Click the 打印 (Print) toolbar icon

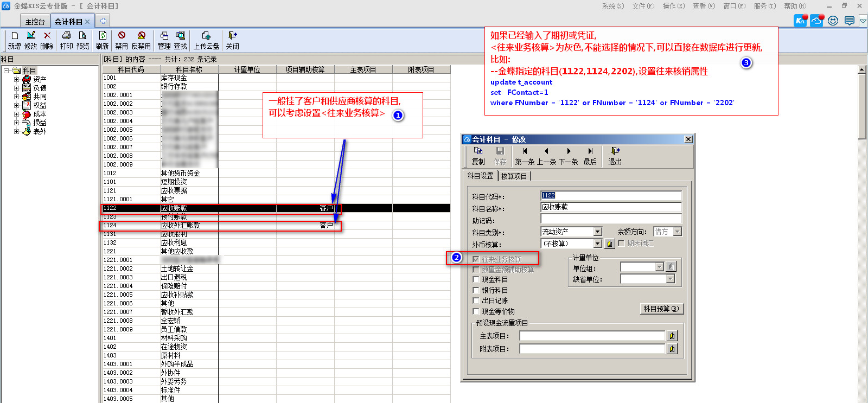tap(67, 36)
